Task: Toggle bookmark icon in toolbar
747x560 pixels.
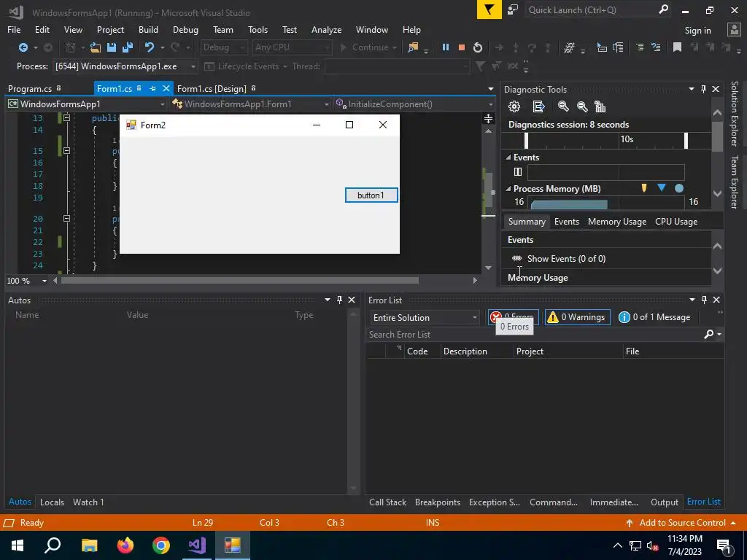Action: tap(677, 47)
